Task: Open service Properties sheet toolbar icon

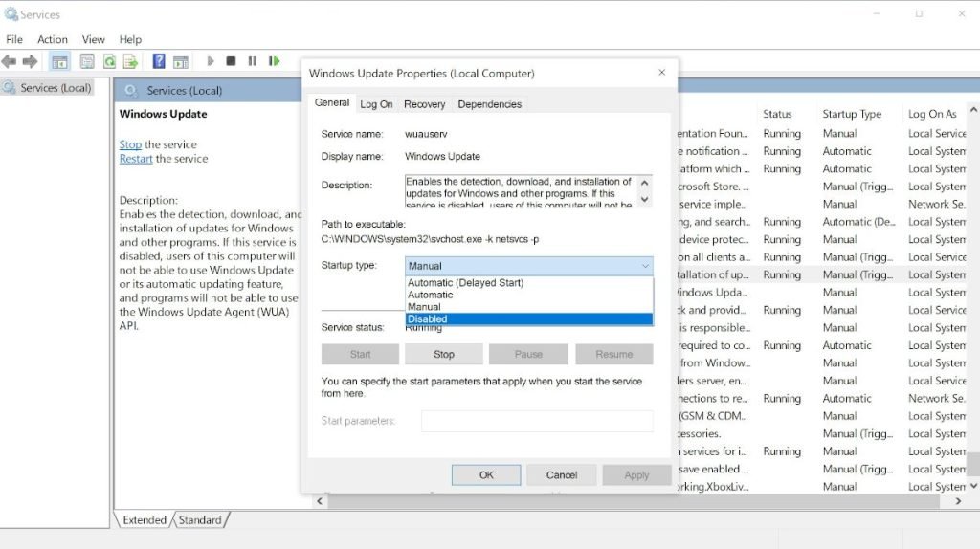Action: pyautogui.click(x=87, y=61)
